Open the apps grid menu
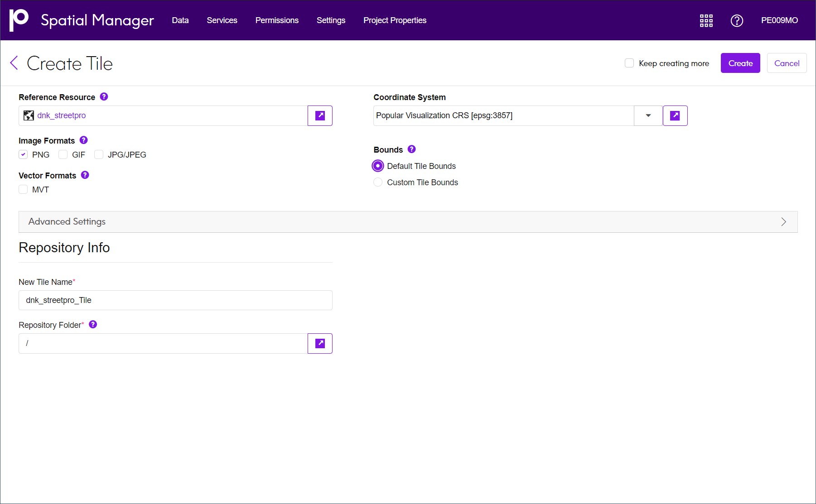This screenshot has width=816, height=504. coord(706,20)
